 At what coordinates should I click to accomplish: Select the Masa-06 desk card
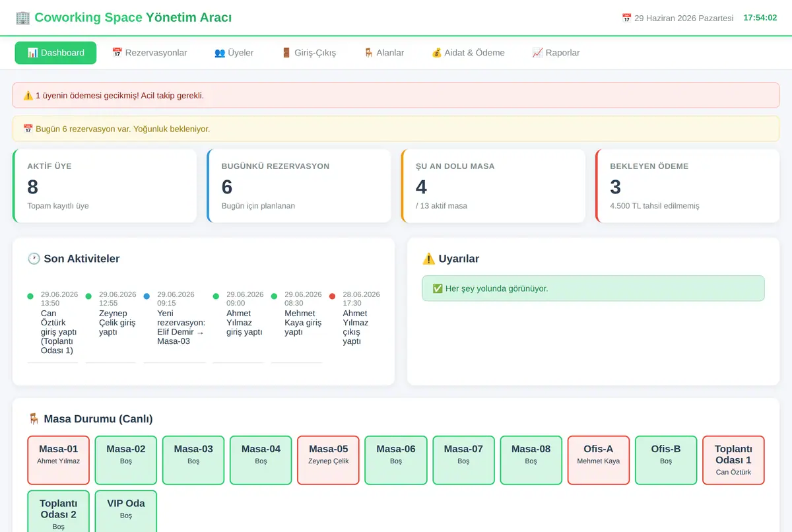click(x=395, y=460)
